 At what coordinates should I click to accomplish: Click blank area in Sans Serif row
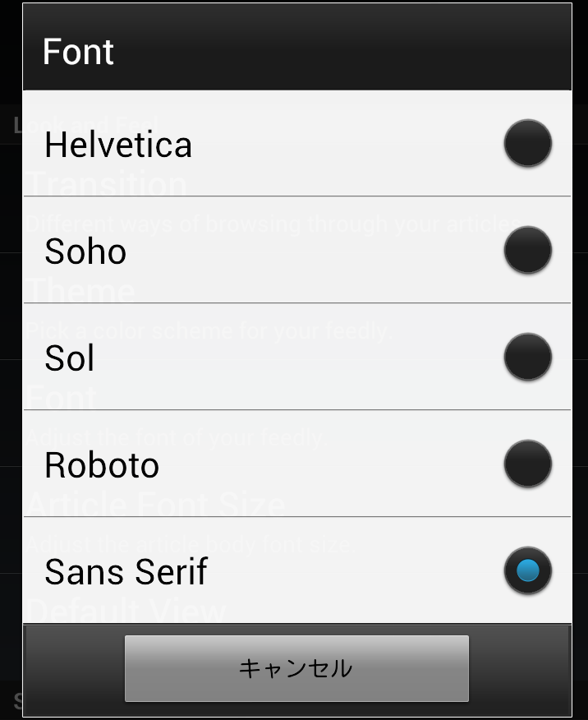[353, 572]
